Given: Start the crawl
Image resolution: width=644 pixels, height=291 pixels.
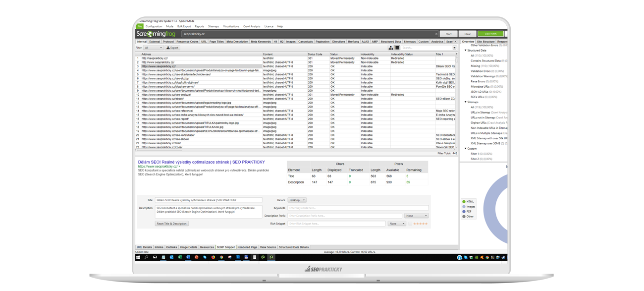Looking at the screenshot, I should pos(448,34).
